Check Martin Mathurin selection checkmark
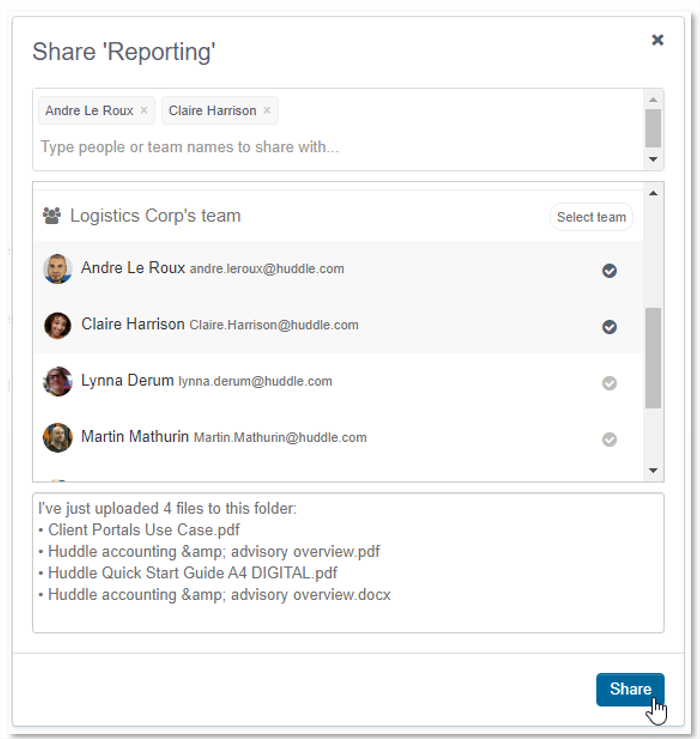This screenshot has height=739, width=700. (x=609, y=439)
